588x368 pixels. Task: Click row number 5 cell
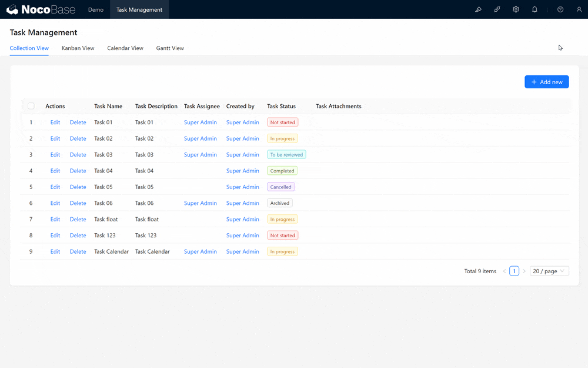click(x=31, y=187)
